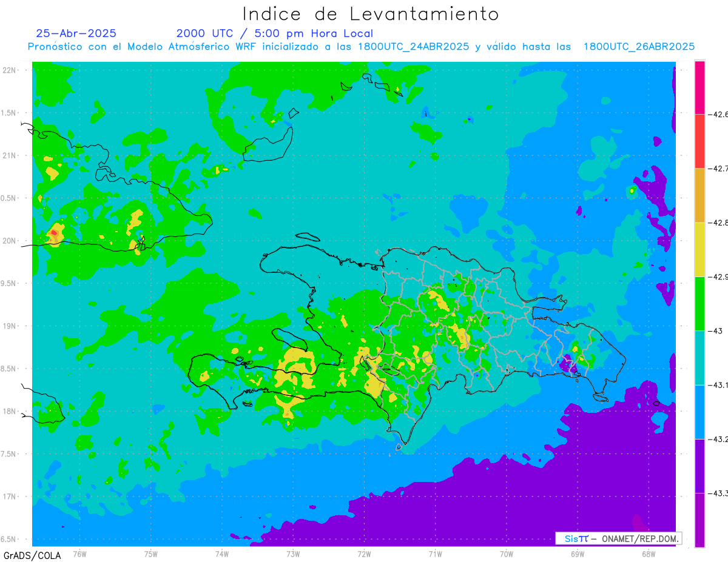Click the '68W' longitude label

coord(649,554)
